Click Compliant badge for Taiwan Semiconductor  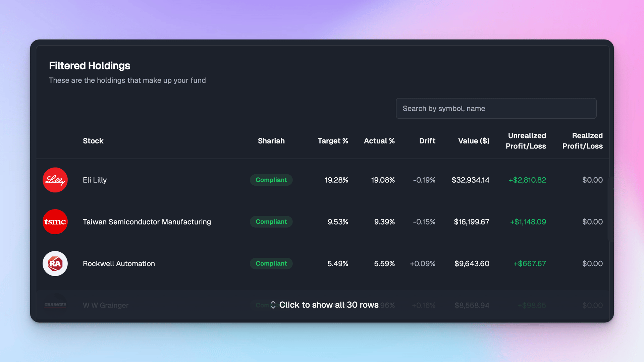[271, 222]
